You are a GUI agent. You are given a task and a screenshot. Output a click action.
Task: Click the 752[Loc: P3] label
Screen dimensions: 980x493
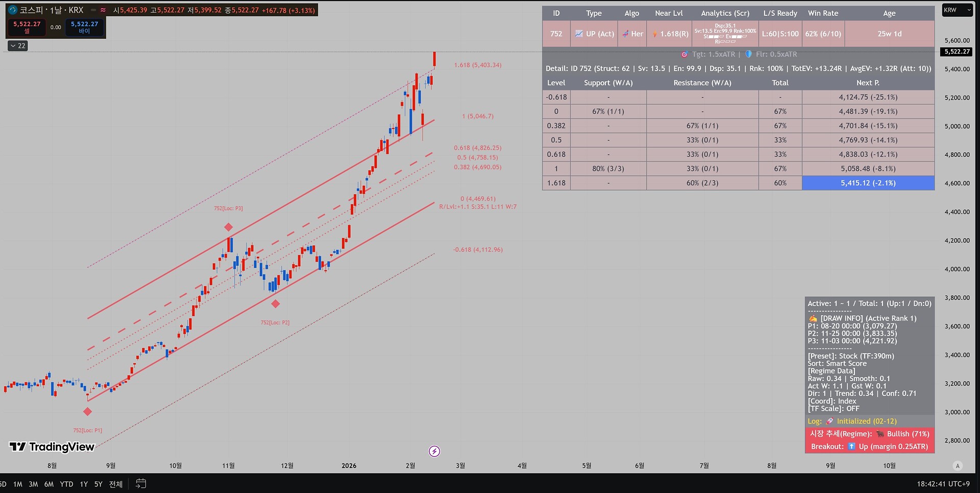(229, 208)
